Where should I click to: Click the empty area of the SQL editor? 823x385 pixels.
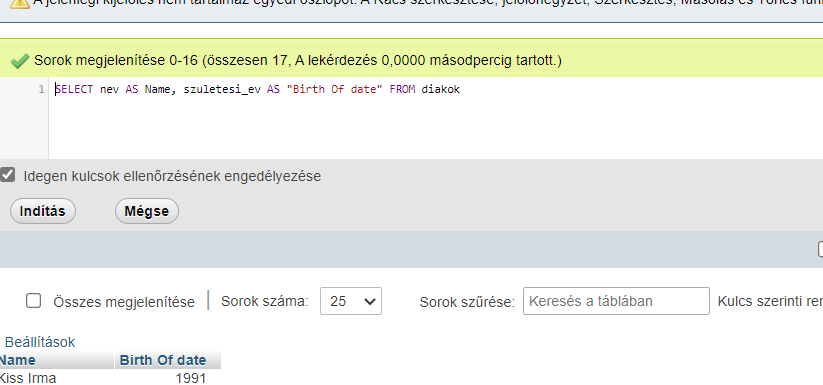pos(436,129)
